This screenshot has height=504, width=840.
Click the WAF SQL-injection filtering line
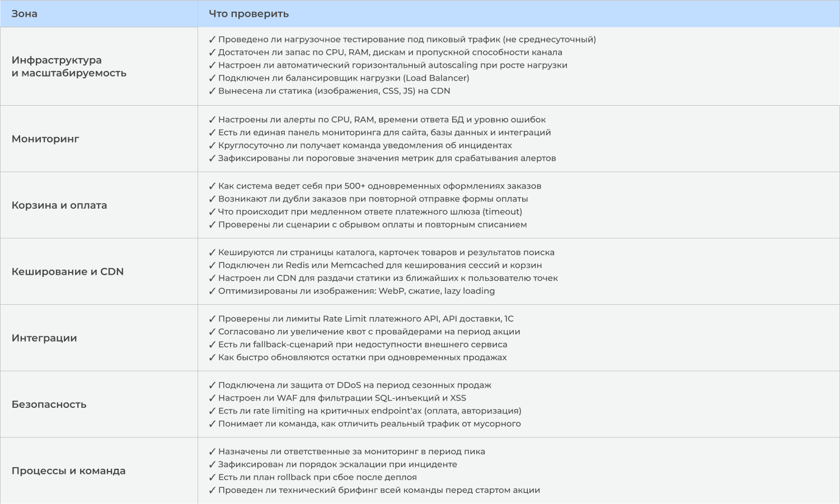point(337,398)
